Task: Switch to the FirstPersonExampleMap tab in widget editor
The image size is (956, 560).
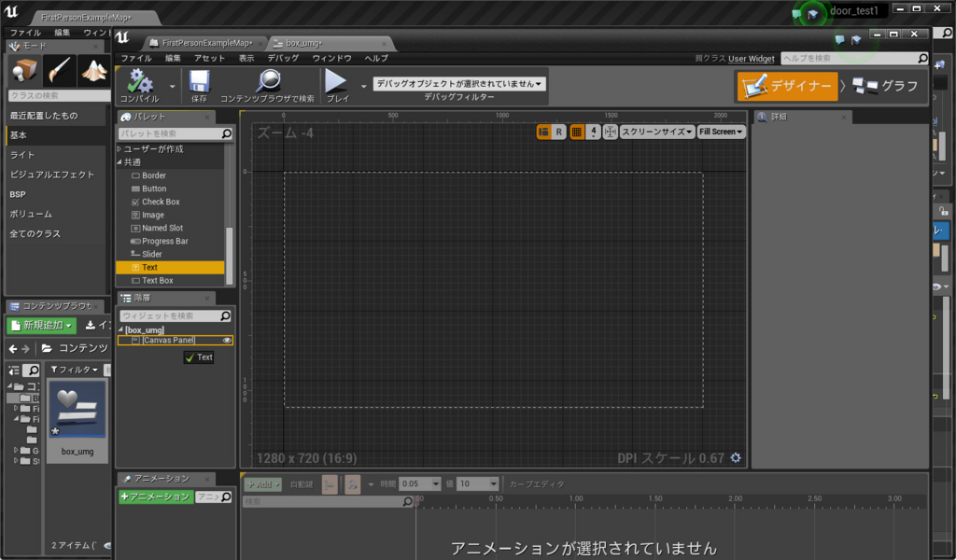Action: (x=206, y=43)
